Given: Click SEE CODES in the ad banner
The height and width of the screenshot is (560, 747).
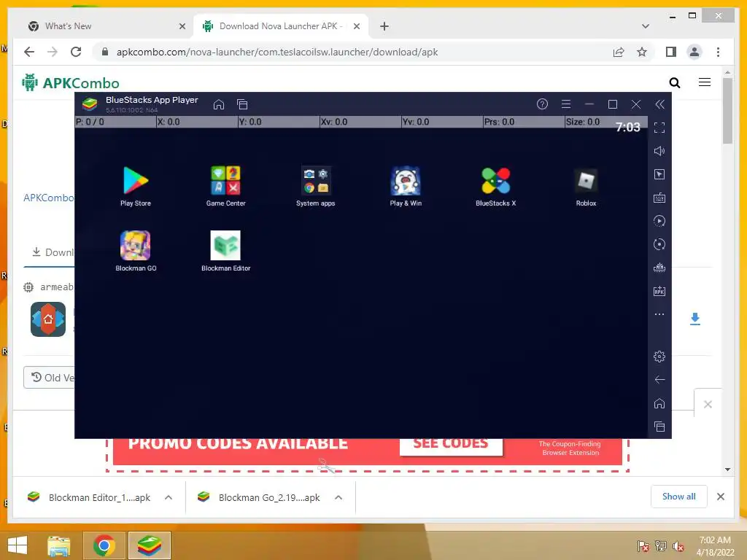Looking at the screenshot, I should coord(451,444).
